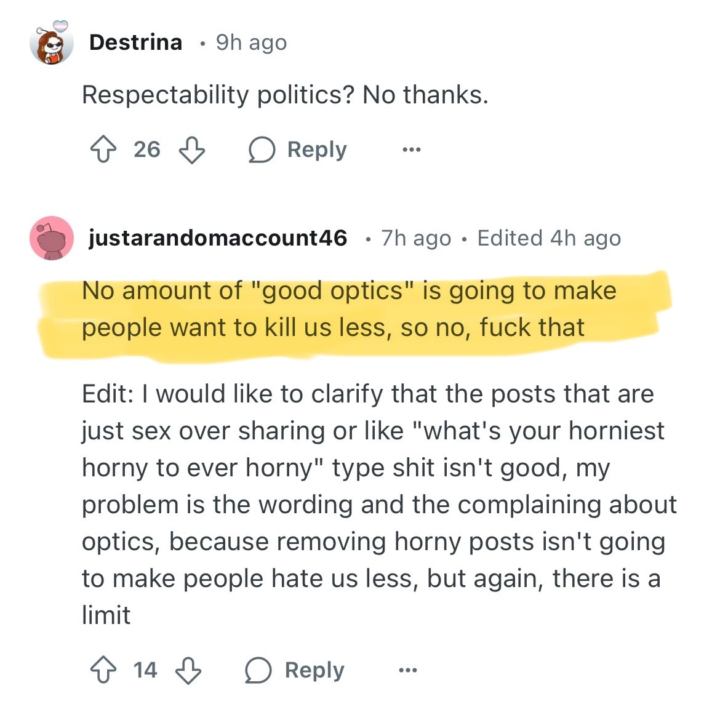The image size is (720, 728).
Task: Open Destrina's avatar profile picture
Action: coord(52,43)
